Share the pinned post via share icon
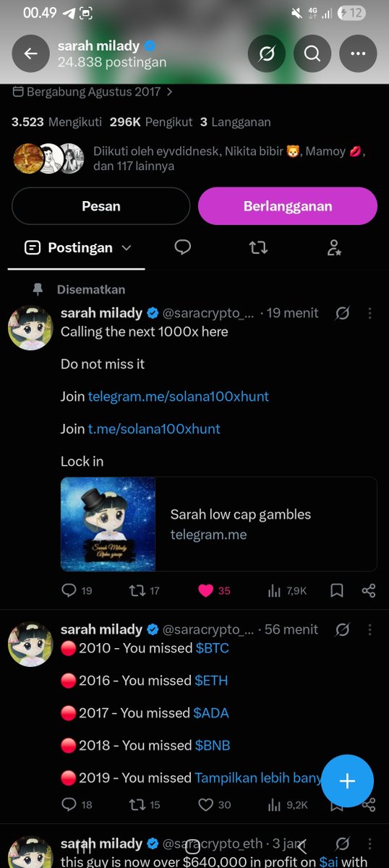Image resolution: width=389 pixels, height=868 pixels. coord(369,591)
